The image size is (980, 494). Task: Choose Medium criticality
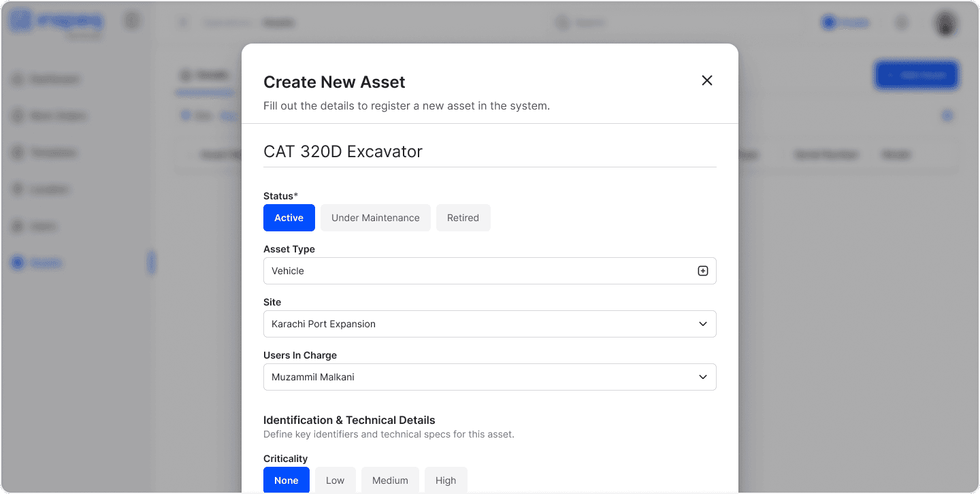click(x=390, y=480)
